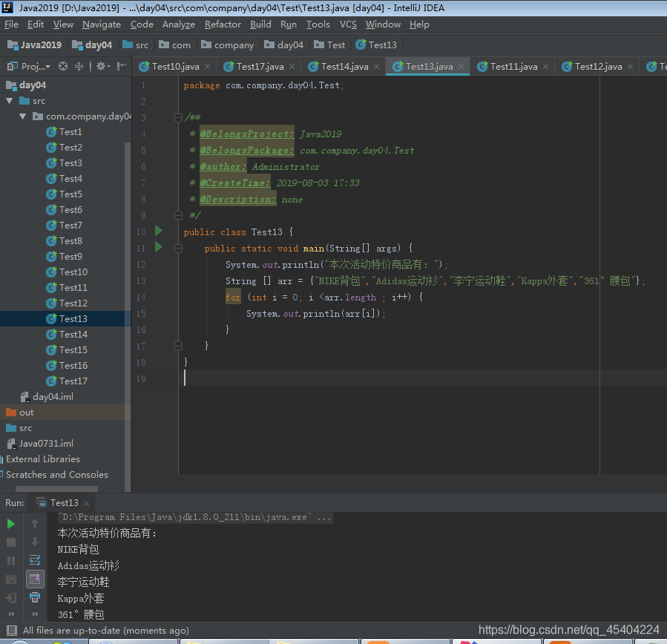The image size is (667, 644).
Task: Toggle scroll to end in Run console
Action: tap(35, 579)
